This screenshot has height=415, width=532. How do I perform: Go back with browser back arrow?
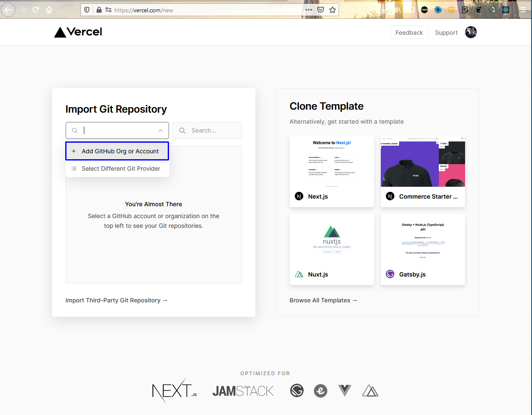pos(8,10)
